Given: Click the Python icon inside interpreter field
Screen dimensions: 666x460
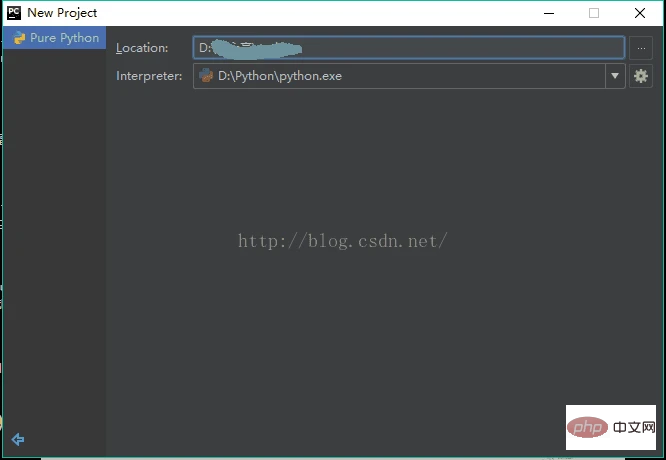Looking at the screenshot, I should pyautogui.click(x=206, y=76).
